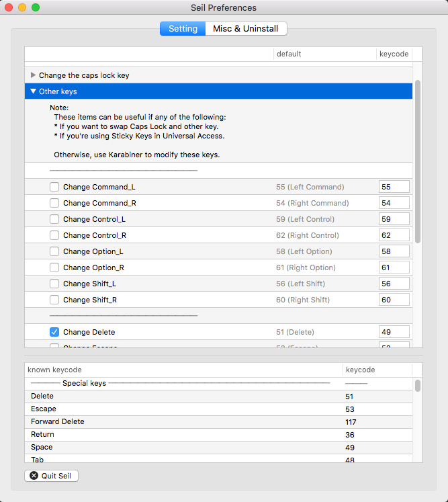
Task: Click the 'keycode' header in known keycode table
Action: [377, 370]
